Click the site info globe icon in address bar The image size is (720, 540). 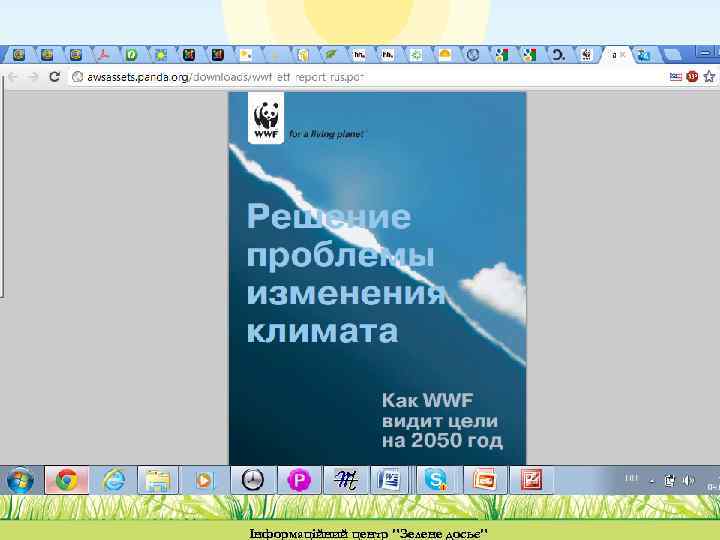point(78,77)
